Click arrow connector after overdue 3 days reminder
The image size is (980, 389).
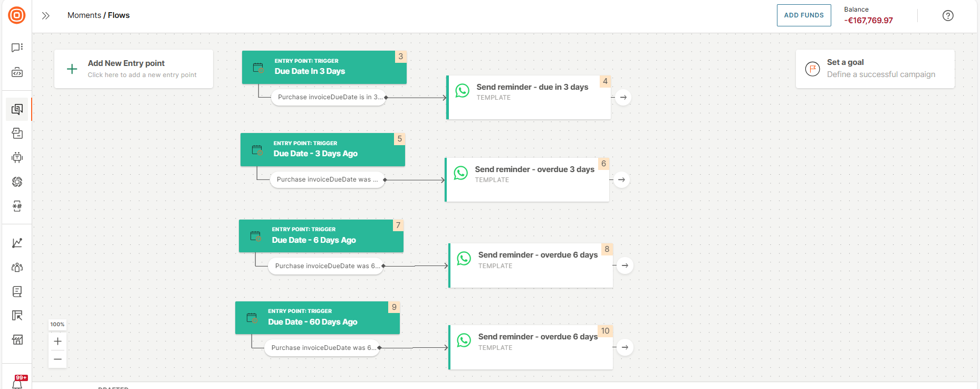[x=622, y=179]
